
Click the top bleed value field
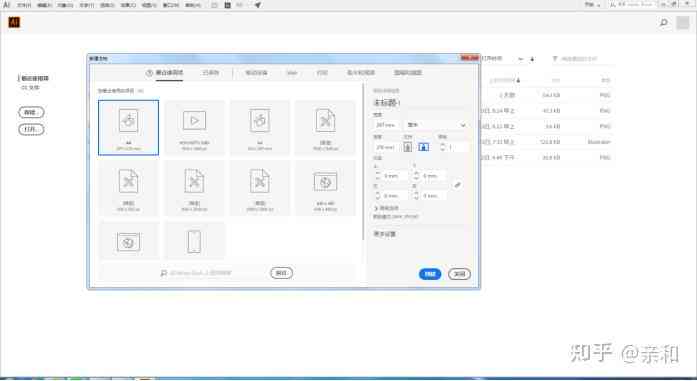click(395, 176)
